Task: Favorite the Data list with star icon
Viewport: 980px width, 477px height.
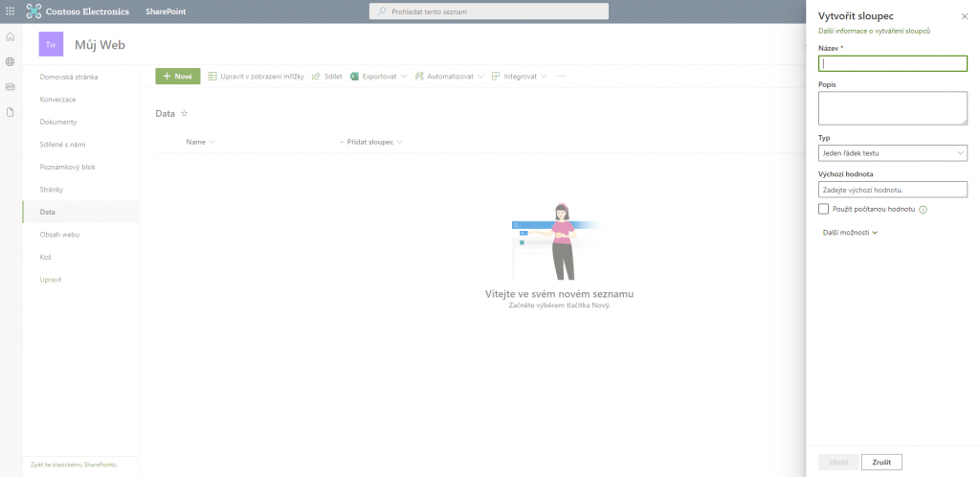Action: [x=185, y=113]
